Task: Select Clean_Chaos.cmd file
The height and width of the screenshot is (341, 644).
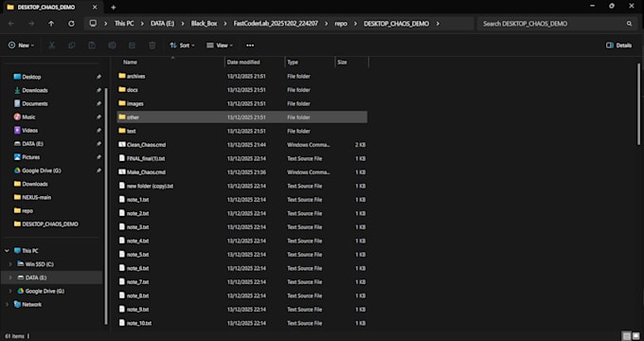Action: click(242, 145)
